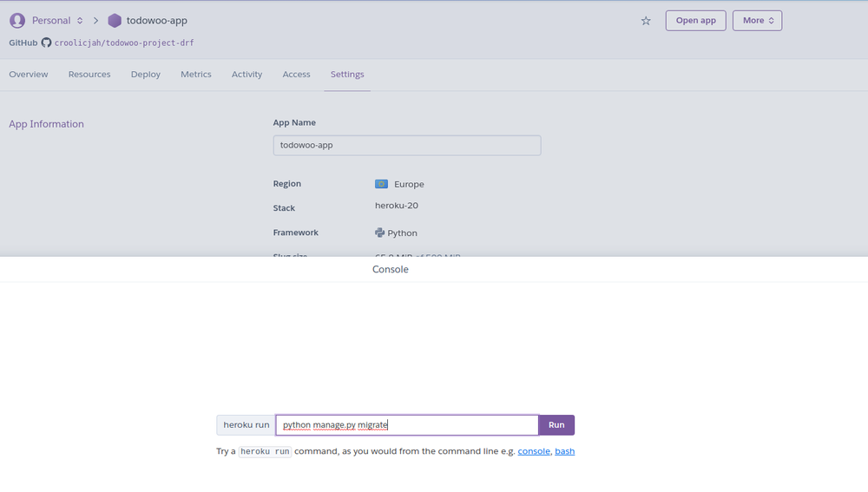868x492 pixels.
Task: Switch to the Access tab
Action: pyautogui.click(x=296, y=74)
